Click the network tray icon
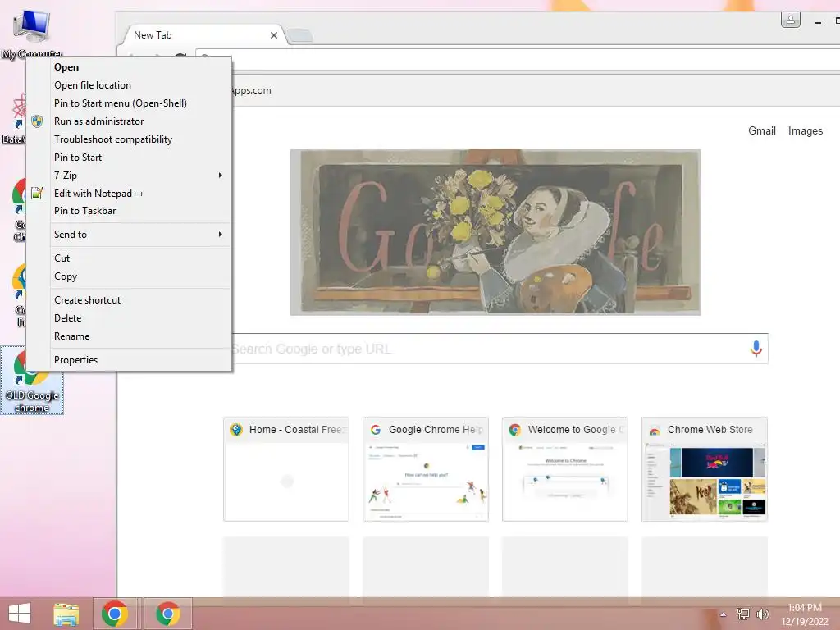Image resolution: width=840 pixels, height=630 pixels. (x=742, y=614)
